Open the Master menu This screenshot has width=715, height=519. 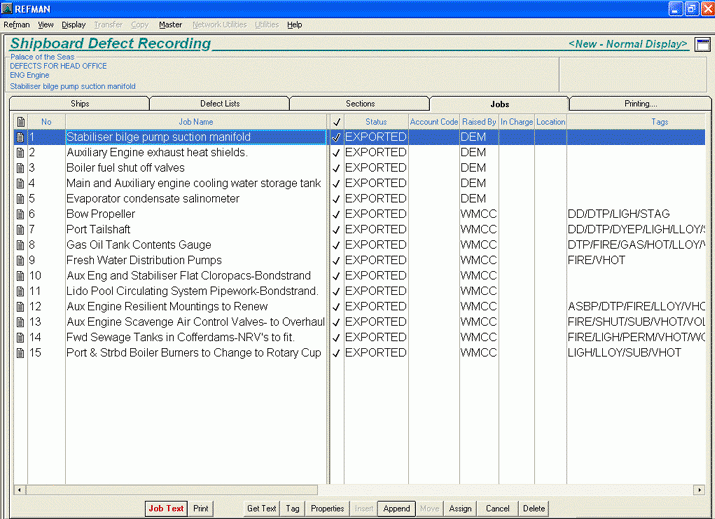tap(170, 24)
